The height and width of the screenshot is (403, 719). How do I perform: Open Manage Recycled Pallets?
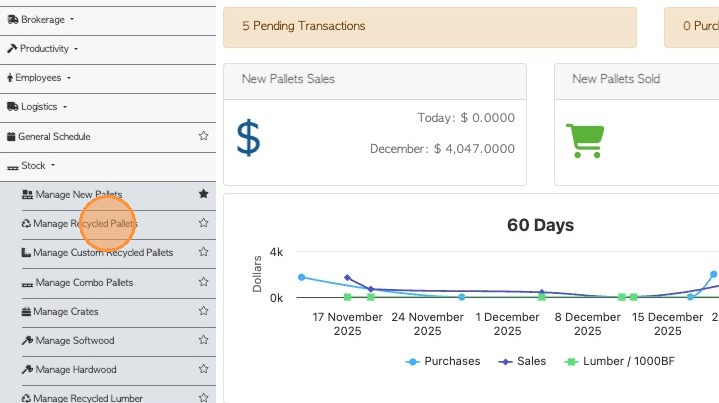click(85, 224)
